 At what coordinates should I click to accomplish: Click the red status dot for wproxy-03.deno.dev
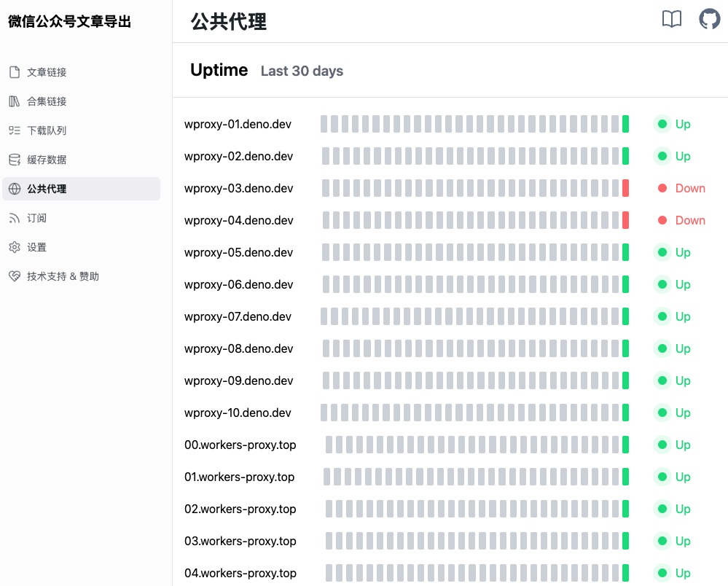pyautogui.click(x=662, y=188)
